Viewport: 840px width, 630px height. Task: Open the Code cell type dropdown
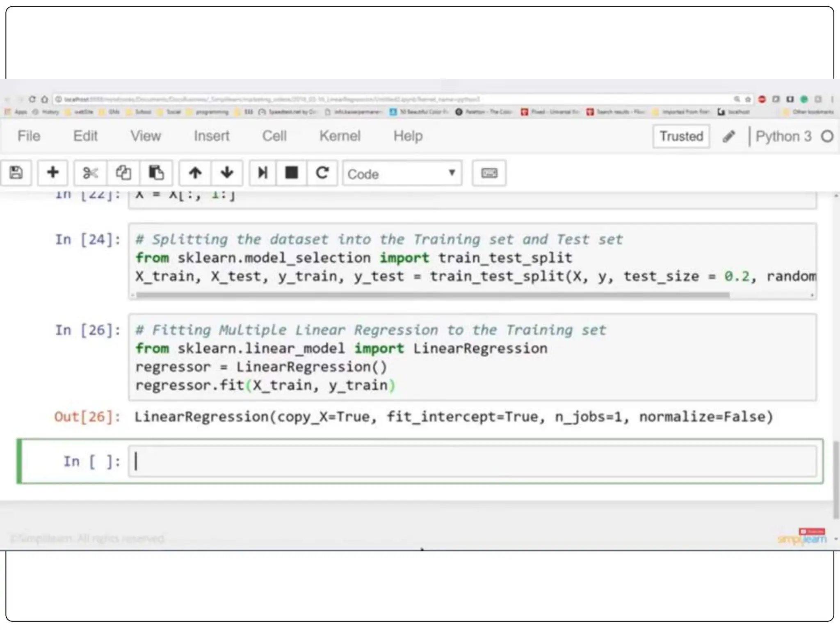tap(402, 173)
